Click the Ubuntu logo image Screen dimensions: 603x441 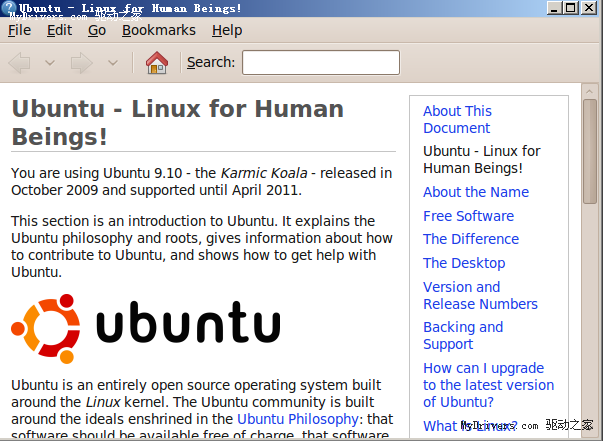click(x=146, y=329)
